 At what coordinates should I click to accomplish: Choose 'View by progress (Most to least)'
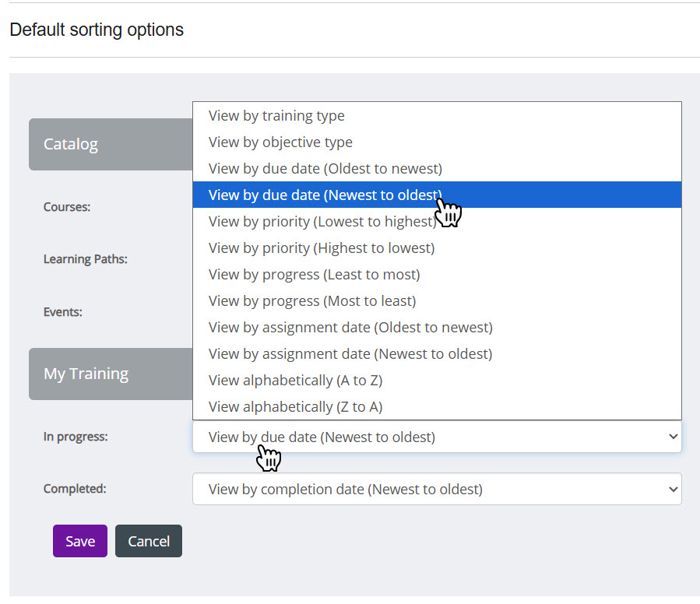(x=312, y=301)
